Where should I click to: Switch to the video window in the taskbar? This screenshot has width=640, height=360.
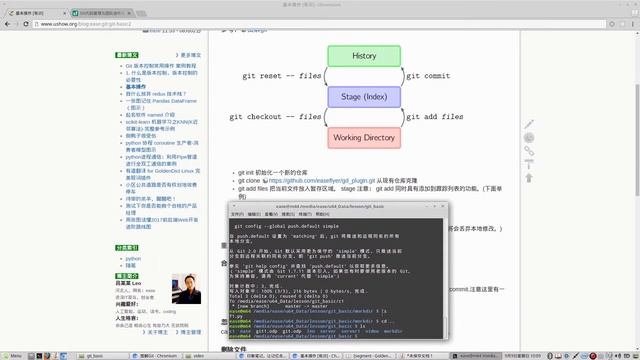coord(208,356)
